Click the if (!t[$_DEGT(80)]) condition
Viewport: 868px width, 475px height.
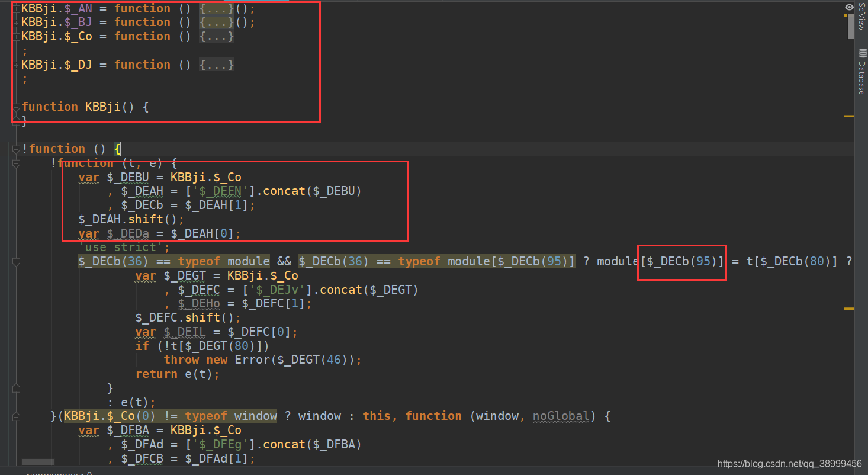(202, 346)
